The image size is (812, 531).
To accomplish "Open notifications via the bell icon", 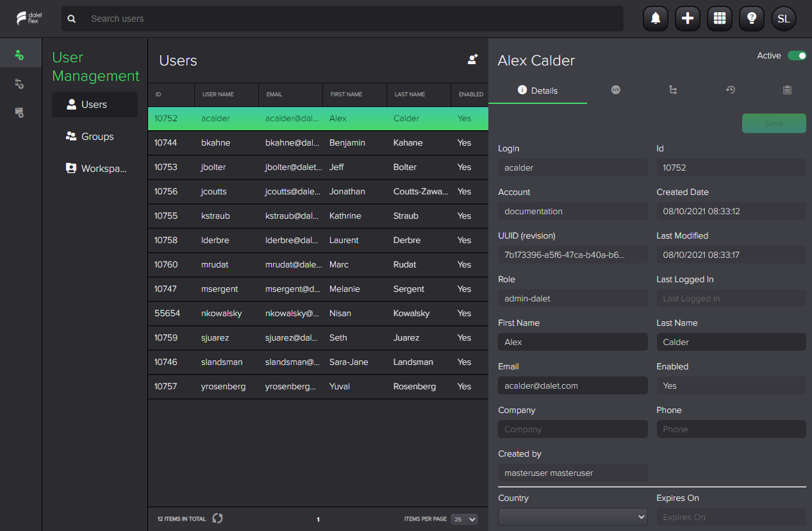I will pyautogui.click(x=655, y=19).
